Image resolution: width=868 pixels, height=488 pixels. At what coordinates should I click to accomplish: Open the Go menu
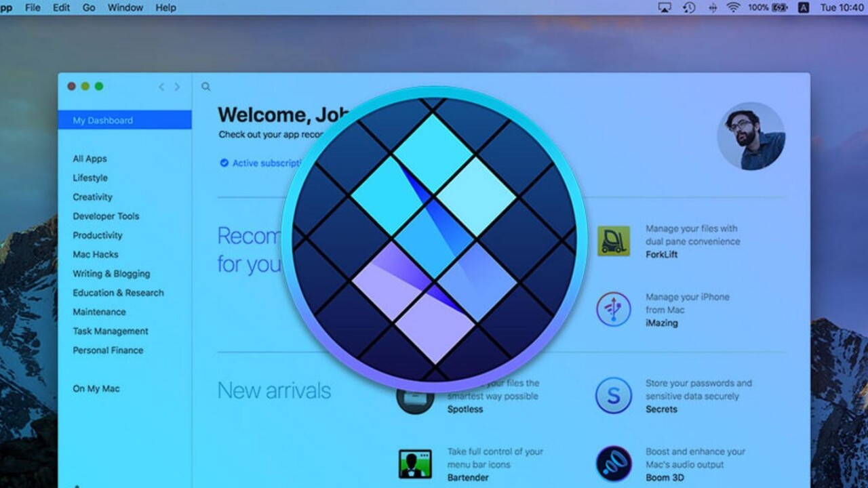(x=89, y=7)
